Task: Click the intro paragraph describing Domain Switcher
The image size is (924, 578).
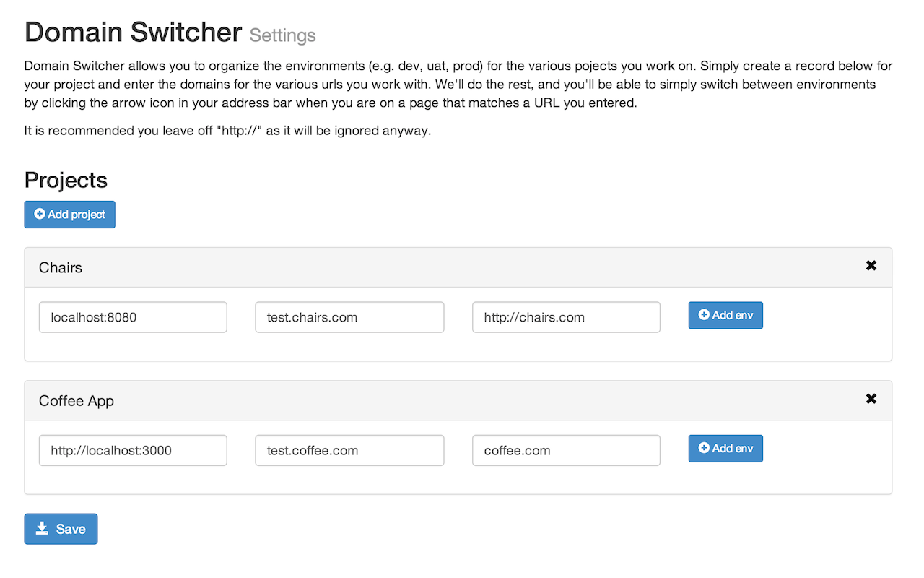Action: pyautogui.click(x=458, y=85)
